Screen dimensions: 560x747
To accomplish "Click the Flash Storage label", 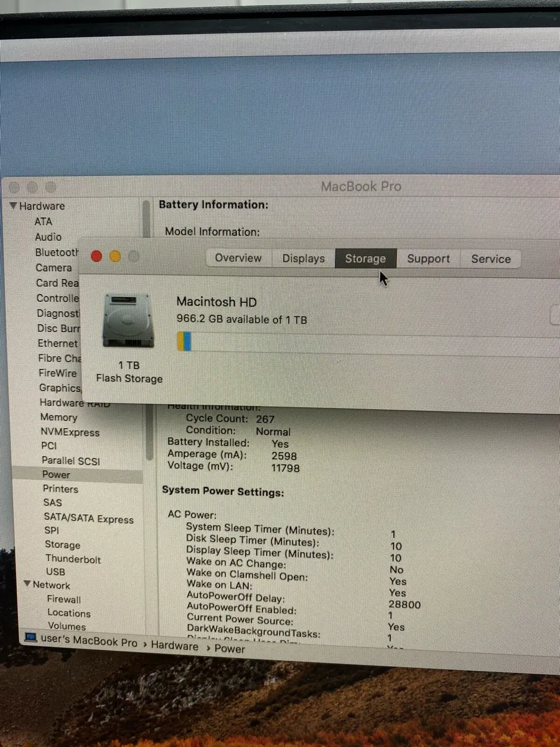I will point(129,378).
